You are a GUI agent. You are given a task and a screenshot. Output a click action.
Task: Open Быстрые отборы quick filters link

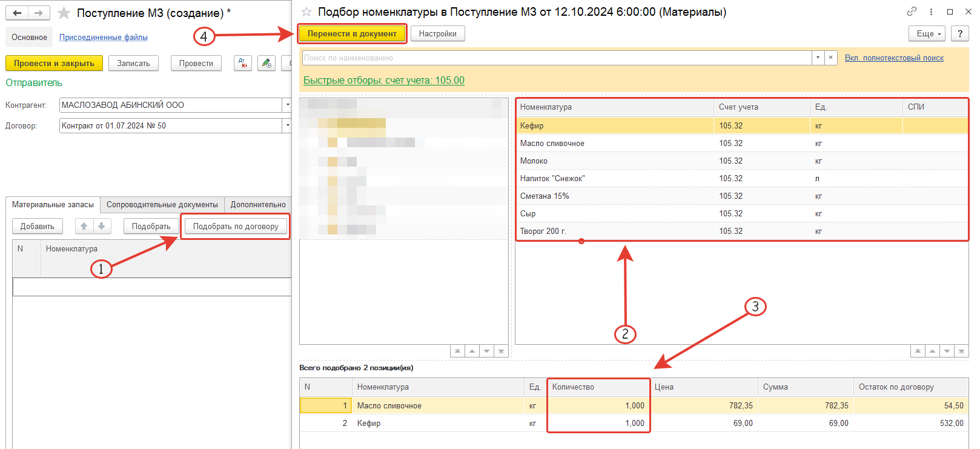(383, 80)
